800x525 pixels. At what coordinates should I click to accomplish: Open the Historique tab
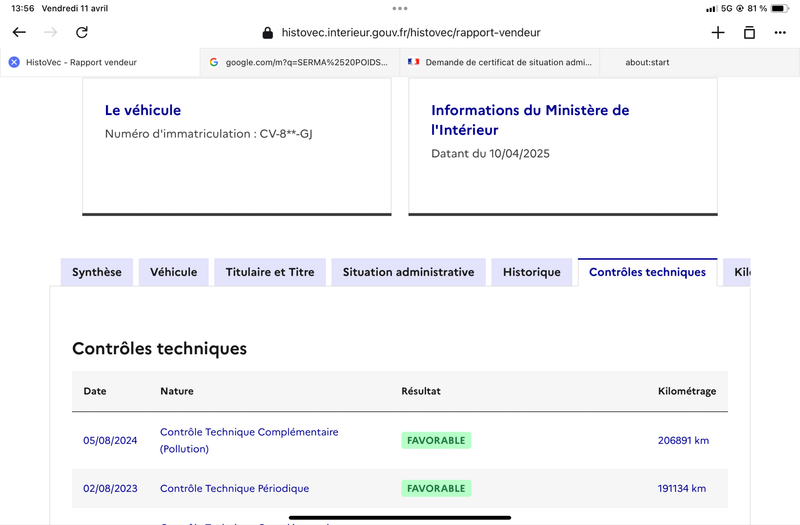click(532, 272)
